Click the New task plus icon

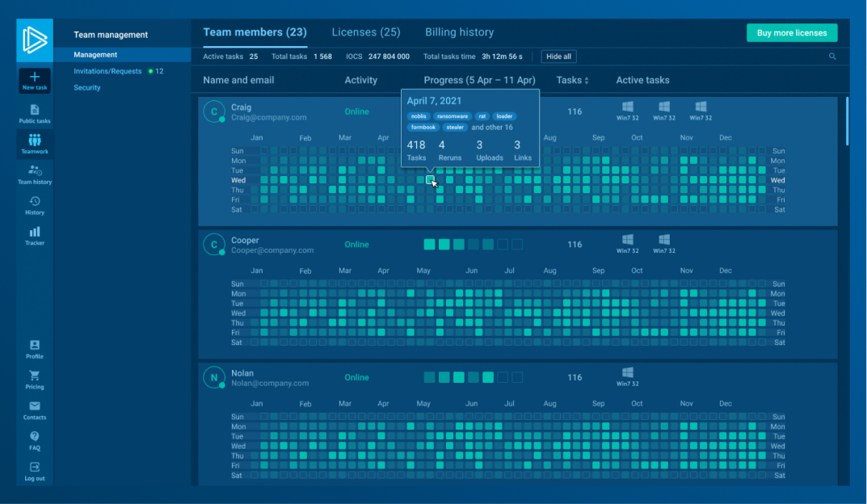pos(35,77)
